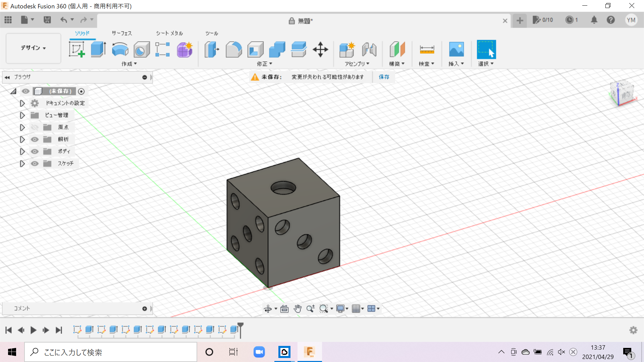This screenshot has height=362, width=644.
Task: Click the 保存 link in the warning bar
Action: tap(384, 77)
